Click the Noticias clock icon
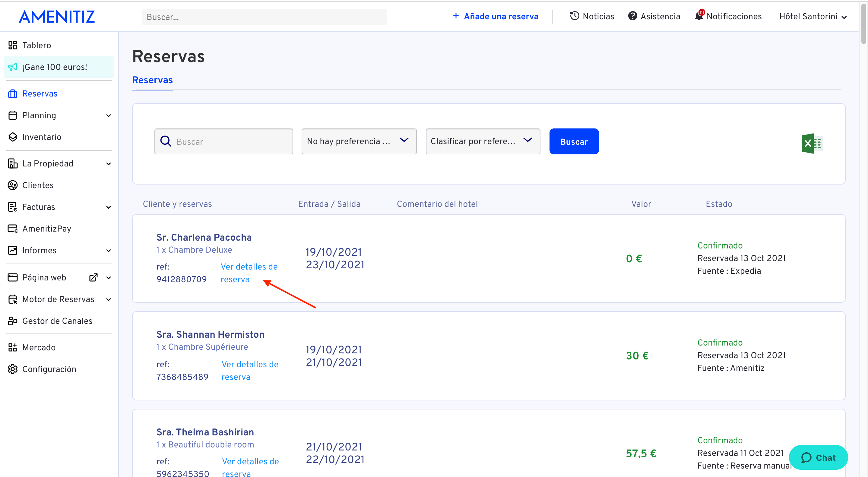This screenshot has width=868, height=477. [575, 16]
